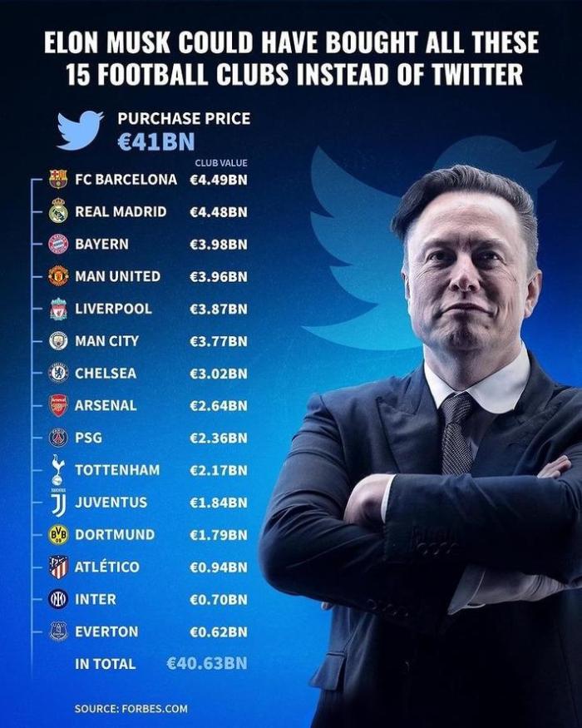Screen dimensions: 582x728
Task: Click the Juventus J logo
Action: pyautogui.click(x=57, y=503)
